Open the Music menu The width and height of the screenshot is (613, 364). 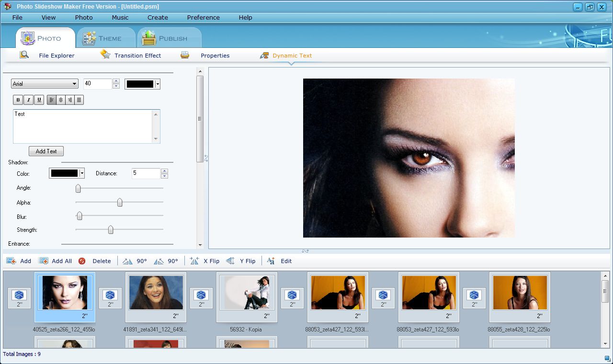tap(120, 17)
